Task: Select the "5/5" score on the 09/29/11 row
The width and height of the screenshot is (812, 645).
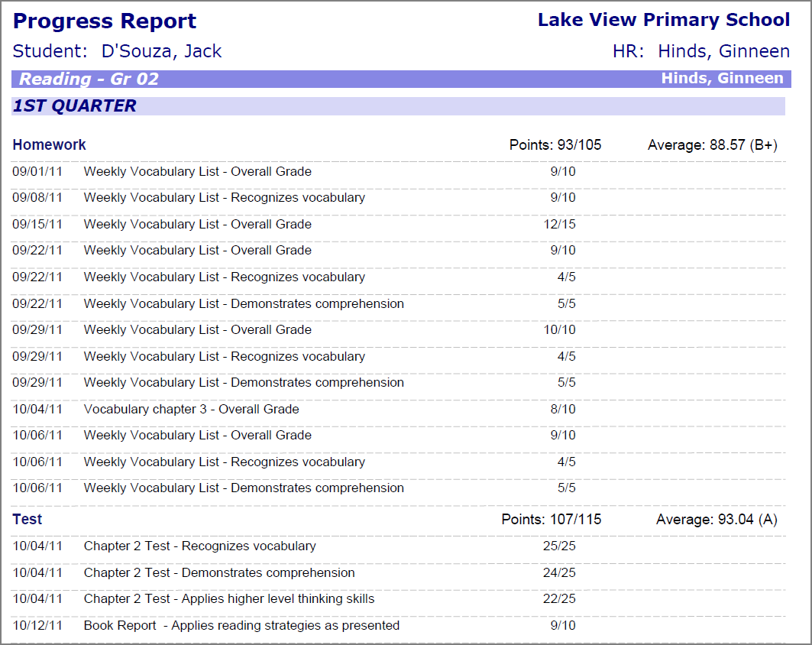Action: pos(567,382)
